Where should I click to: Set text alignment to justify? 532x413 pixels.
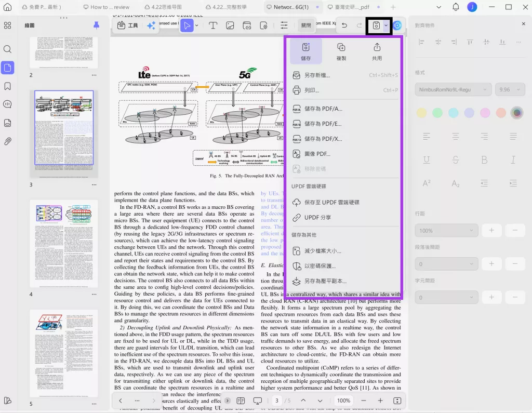click(x=513, y=137)
